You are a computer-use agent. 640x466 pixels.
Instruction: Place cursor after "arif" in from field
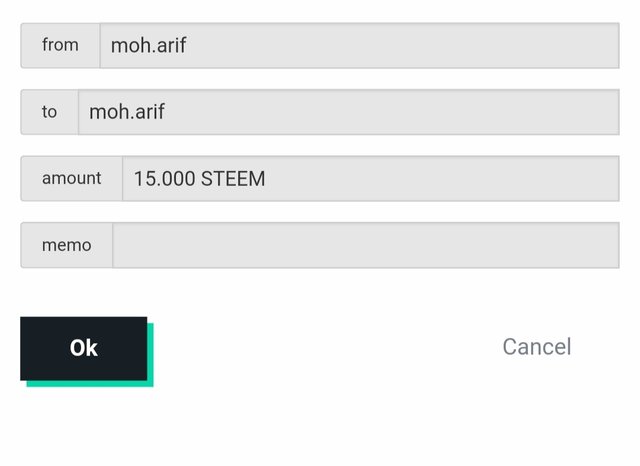pos(188,46)
